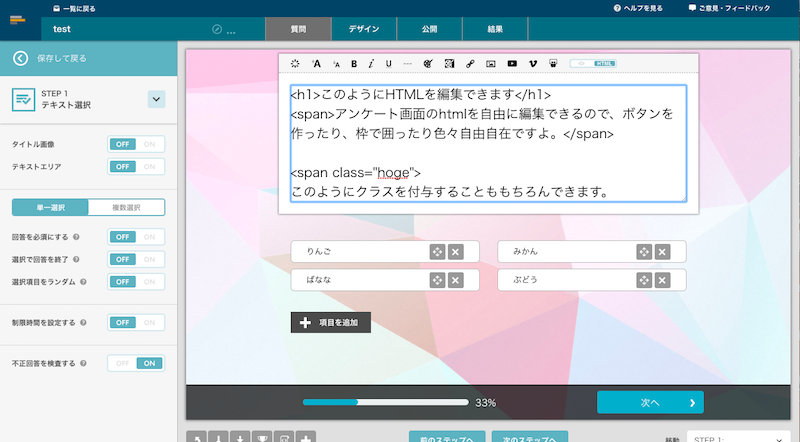The height and width of the screenshot is (442, 800).
Task: Click the 33% progress bar
Action: (x=385, y=402)
